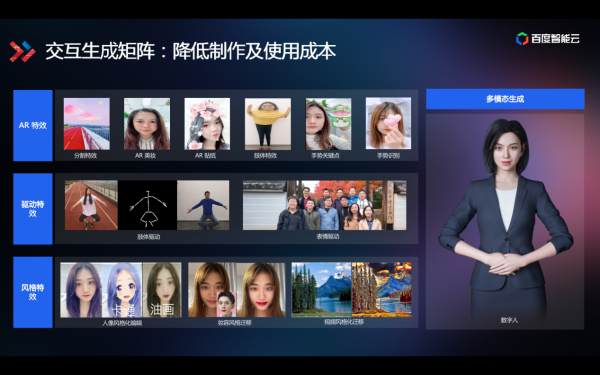
Task: Click the 手势识别 caption
Action: [x=388, y=156]
